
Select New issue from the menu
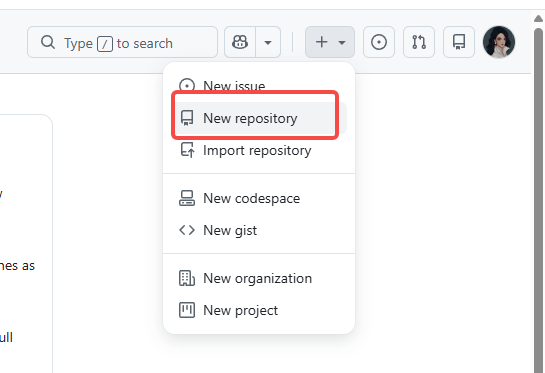coord(259,86)
